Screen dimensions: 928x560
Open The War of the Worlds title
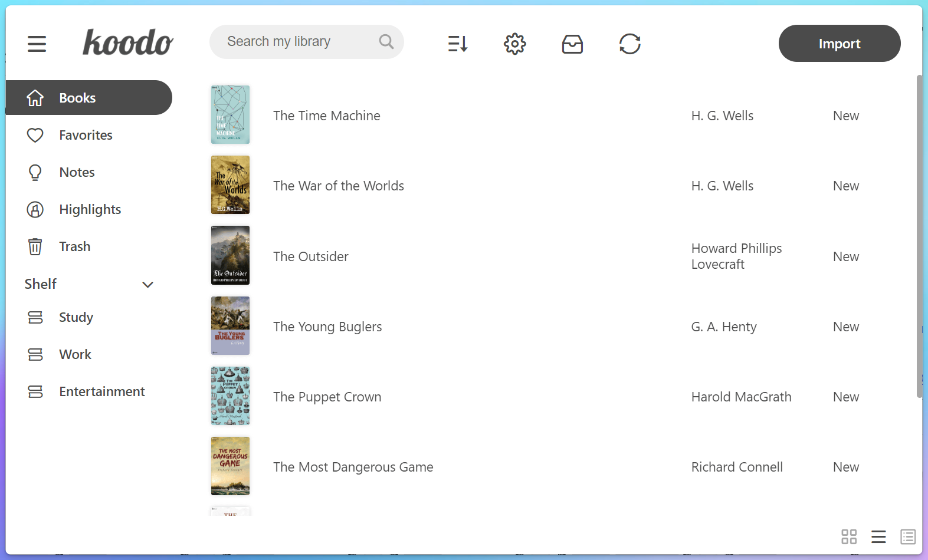pyautogui.click(x=338, y=186)
